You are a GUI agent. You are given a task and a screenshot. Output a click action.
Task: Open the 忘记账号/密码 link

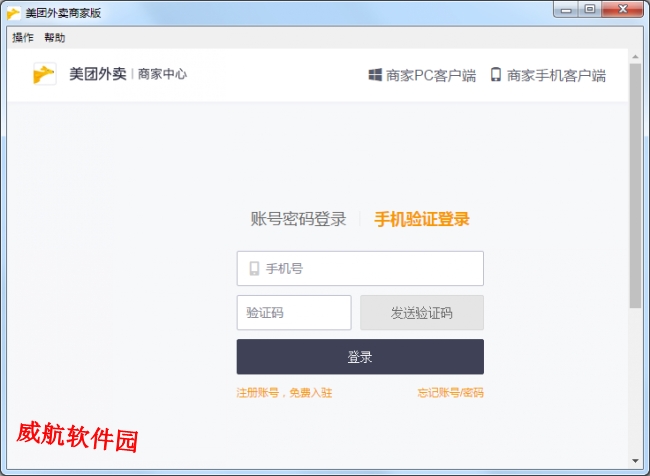pos(450,393)
